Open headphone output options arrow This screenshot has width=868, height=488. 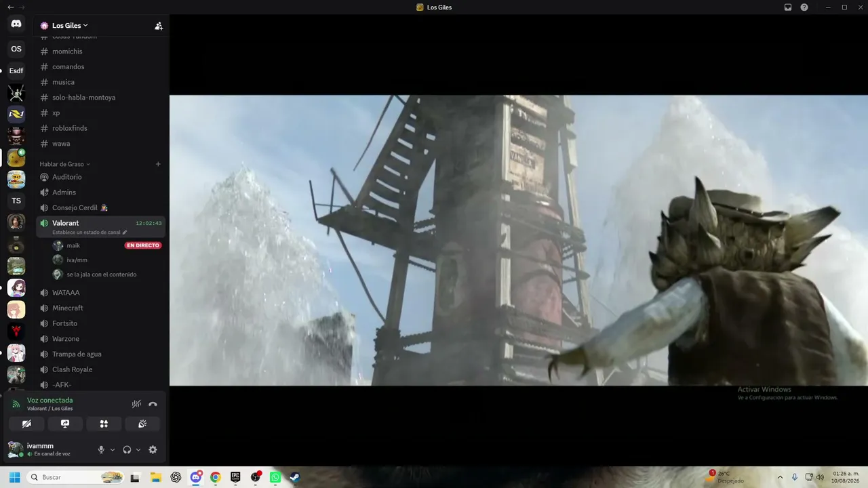coord(138,450)
